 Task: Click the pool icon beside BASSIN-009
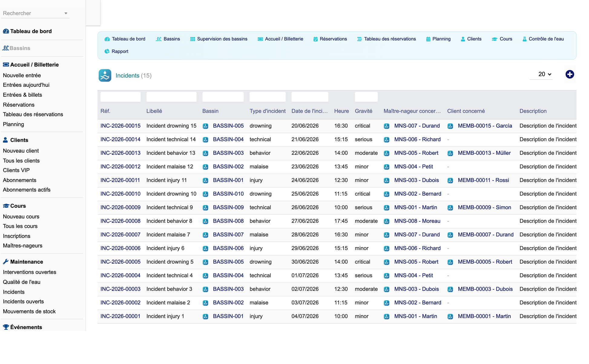click(x=206, y=208)
